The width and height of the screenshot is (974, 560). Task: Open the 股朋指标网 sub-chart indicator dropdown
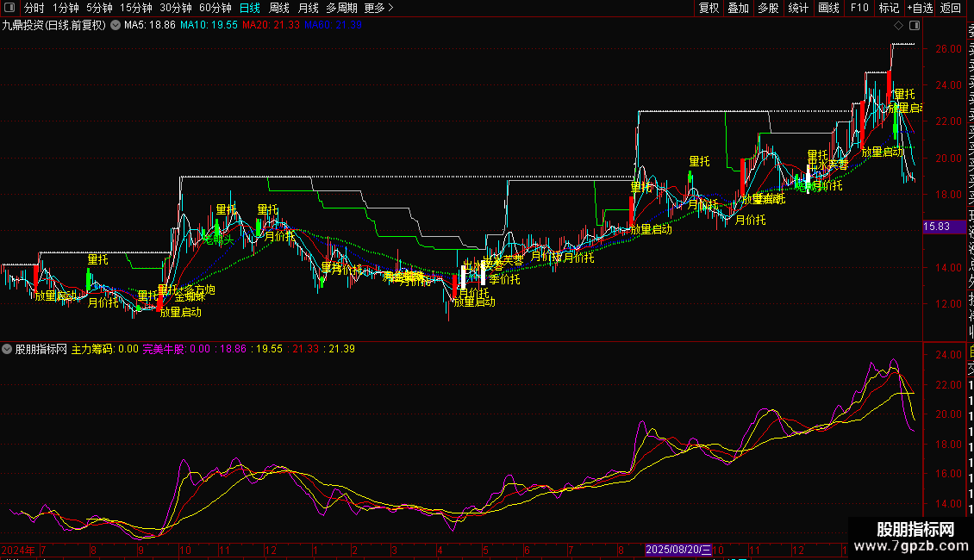[x=7, y=349]
